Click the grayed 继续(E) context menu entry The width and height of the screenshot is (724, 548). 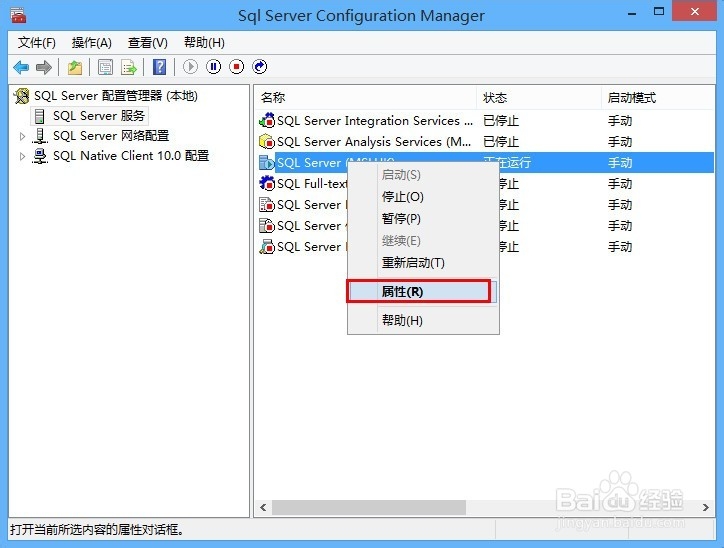pyautogui.click(x=423, y=241)
